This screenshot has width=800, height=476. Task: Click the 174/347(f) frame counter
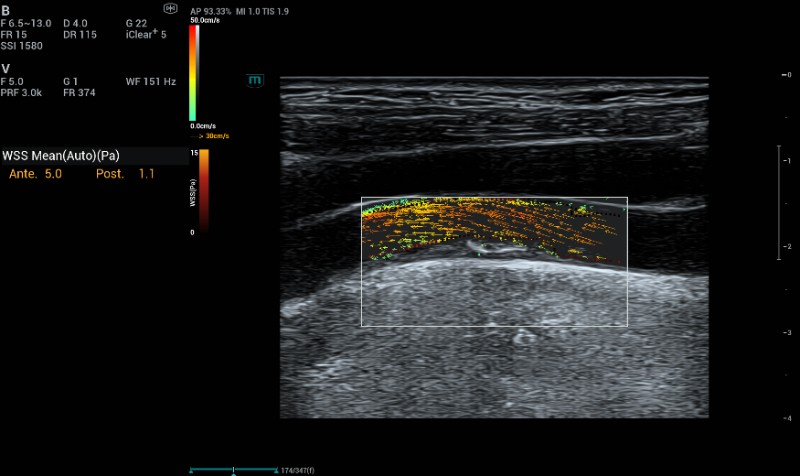pyautogui.click(x=298, y=469)
